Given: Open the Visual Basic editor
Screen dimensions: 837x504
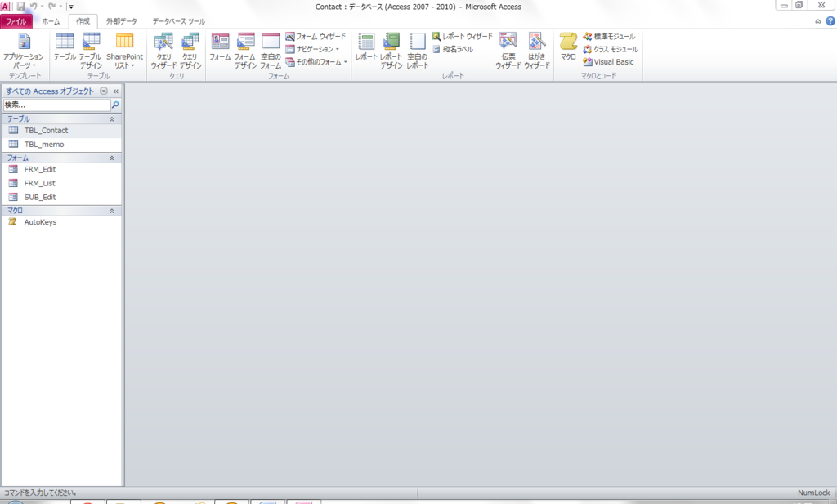Looking at the screenshot, I should click(x=608, y=62).
